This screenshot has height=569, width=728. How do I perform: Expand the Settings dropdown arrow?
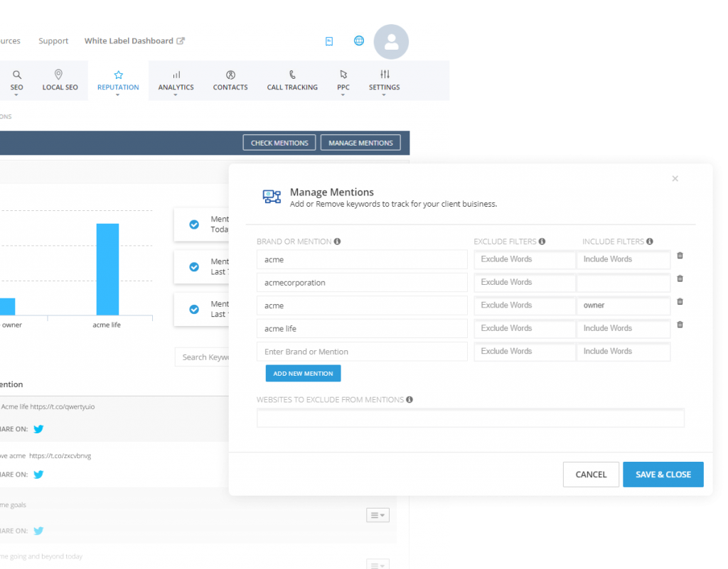(x=383, y=95)
